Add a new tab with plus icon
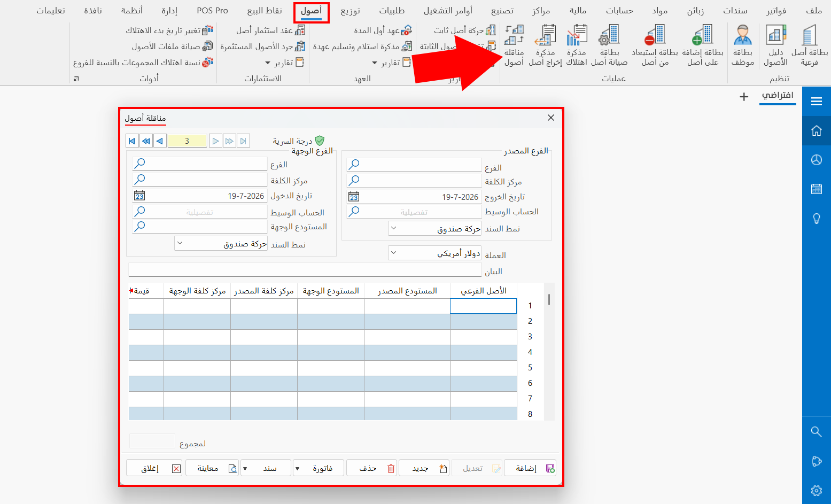The height and width of the screenshot is (504, 831). tap(744, 97)
